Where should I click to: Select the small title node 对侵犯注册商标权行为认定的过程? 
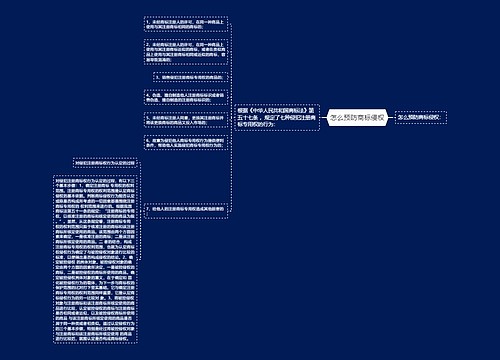105,163
